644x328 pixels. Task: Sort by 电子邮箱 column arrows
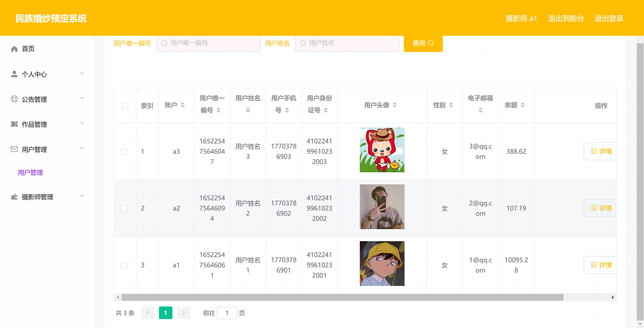pyautogui.click(x=481, y=110)
